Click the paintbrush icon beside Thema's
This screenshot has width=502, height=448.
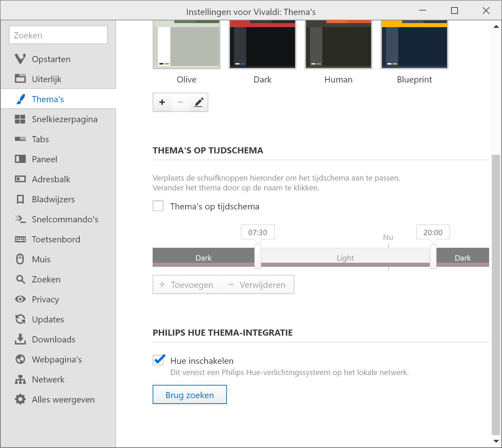[x=20, y=99]
